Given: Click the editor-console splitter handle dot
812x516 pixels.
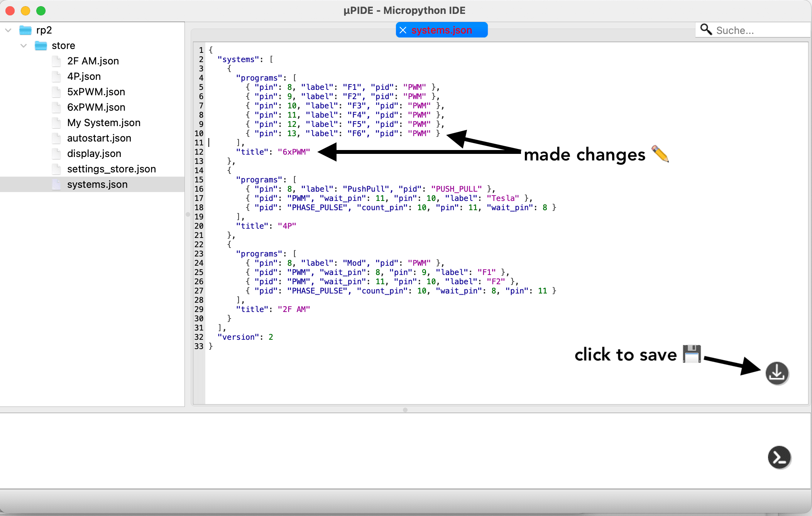Looking at the screenshot, I should (x=405, y=410).
